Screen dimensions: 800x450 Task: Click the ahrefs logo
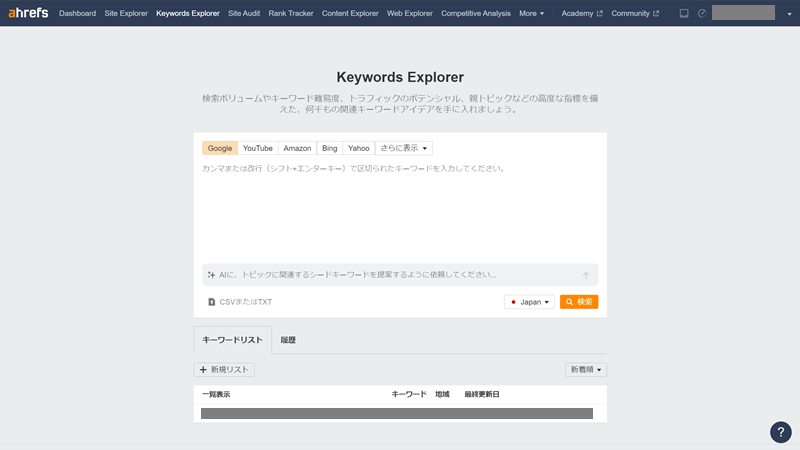pyautogui.click(x=28, y=13)
